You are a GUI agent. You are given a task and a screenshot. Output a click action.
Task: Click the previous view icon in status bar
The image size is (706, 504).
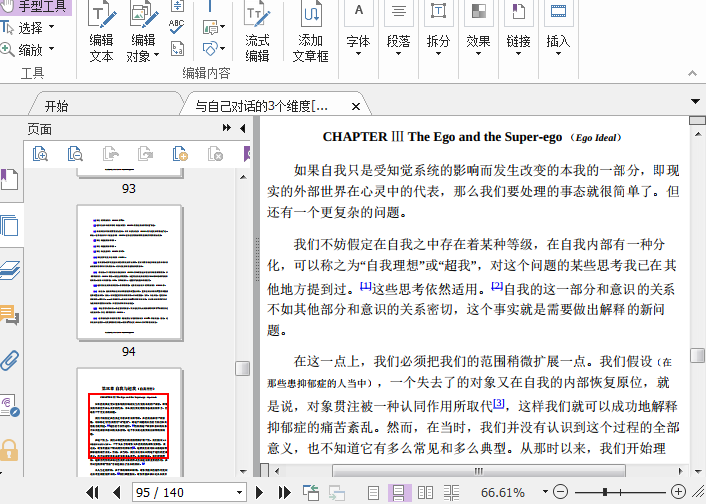tap(311, 492)
